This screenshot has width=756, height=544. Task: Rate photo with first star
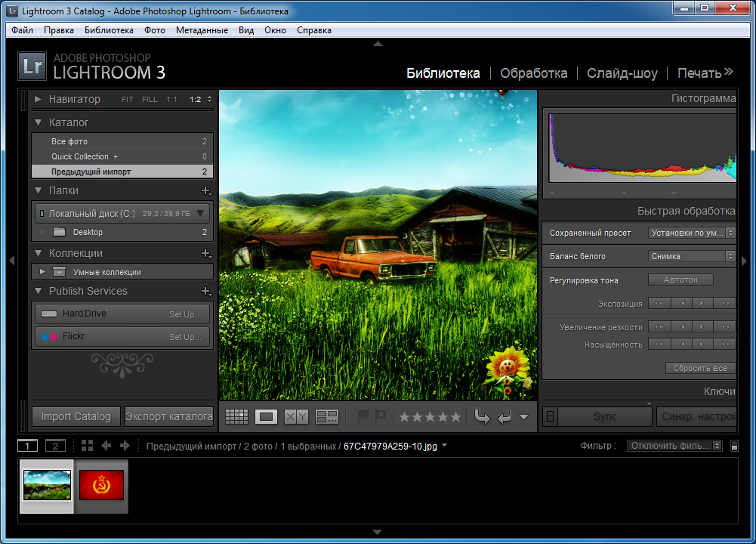(x=405, y=416)
